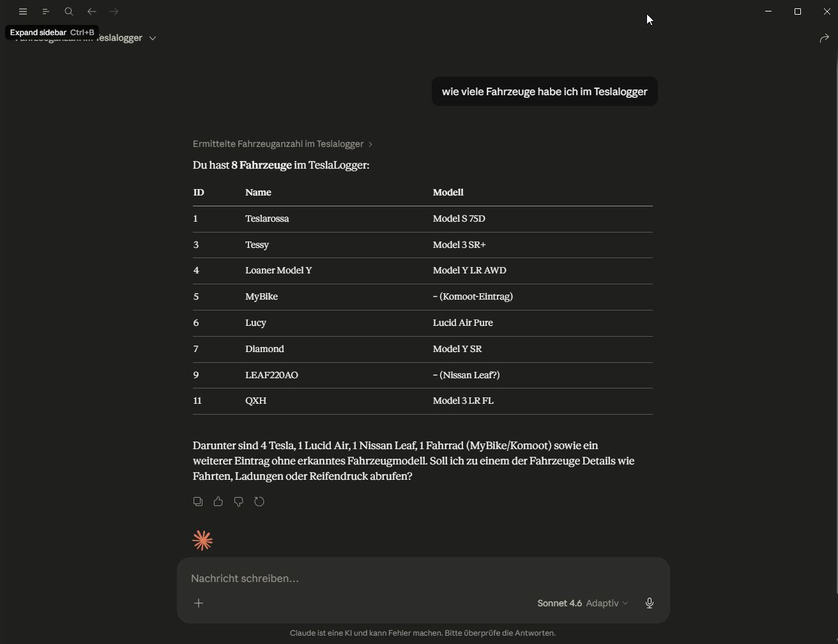Click the 'Nachricht schreiben…' message field
838x644 pixels.
423,578
